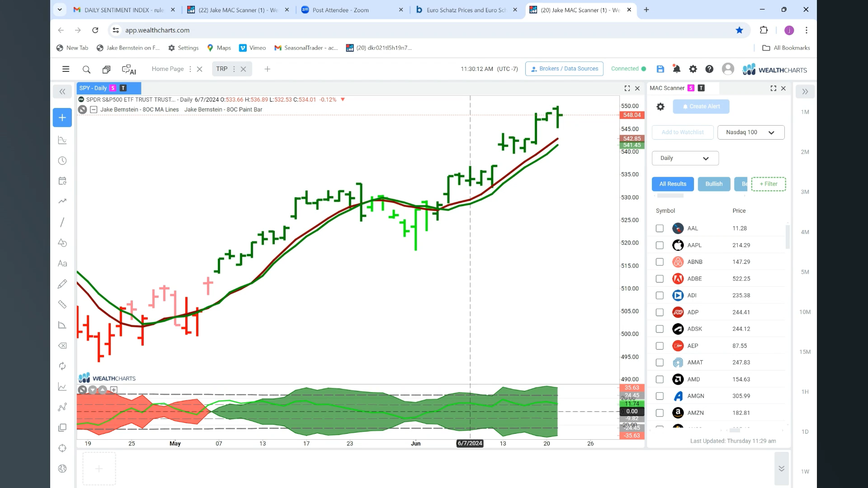Open the app settings gear in the header
This screenshot has width=868, height=488.
click(693, 69)
